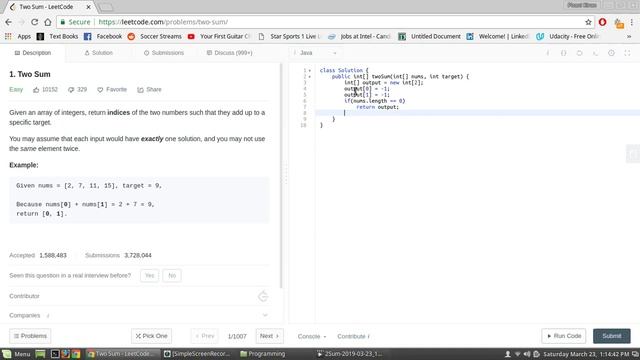Open the Soccer Streams bookmark
Screen dimensions: 640x360
tap(154, 36)
